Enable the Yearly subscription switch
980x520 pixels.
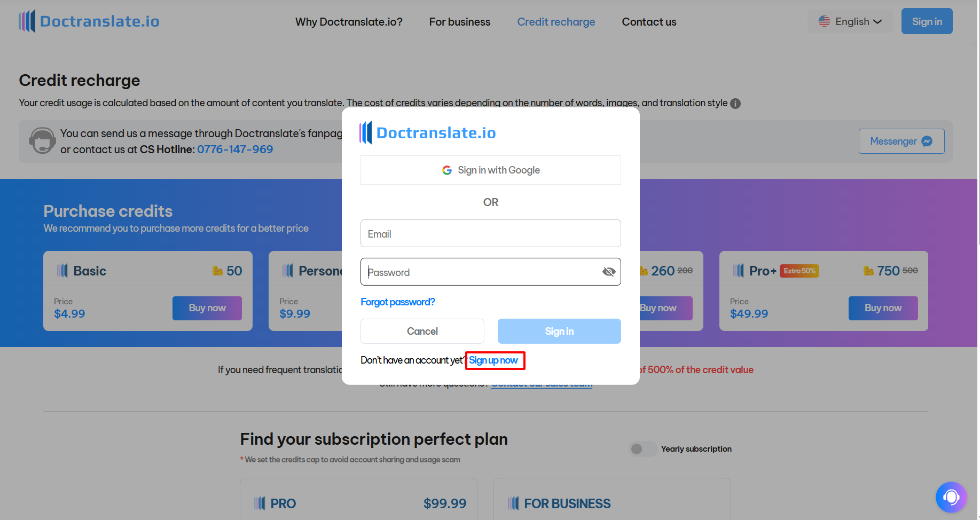642,449
